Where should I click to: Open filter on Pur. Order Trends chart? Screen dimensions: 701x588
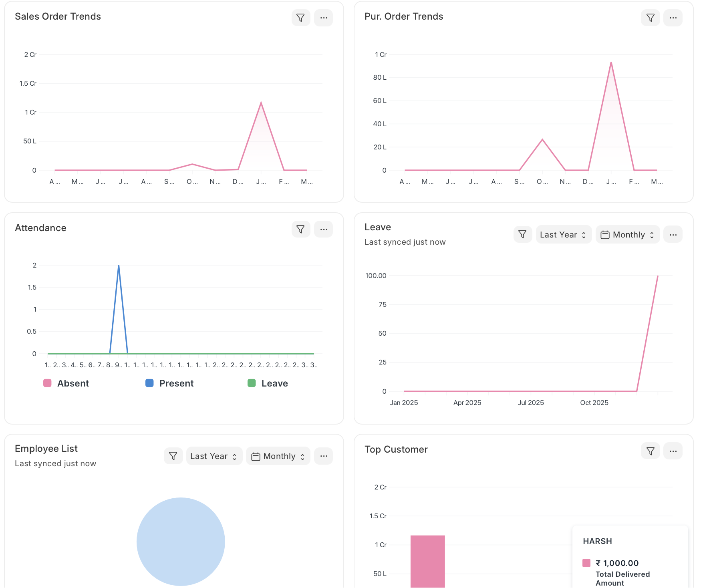point(650,17)
